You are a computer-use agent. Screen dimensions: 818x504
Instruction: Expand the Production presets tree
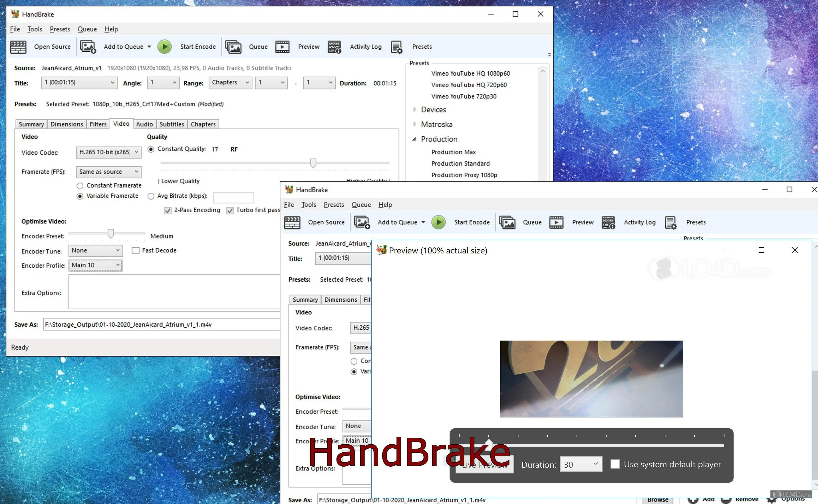point(414,138)
